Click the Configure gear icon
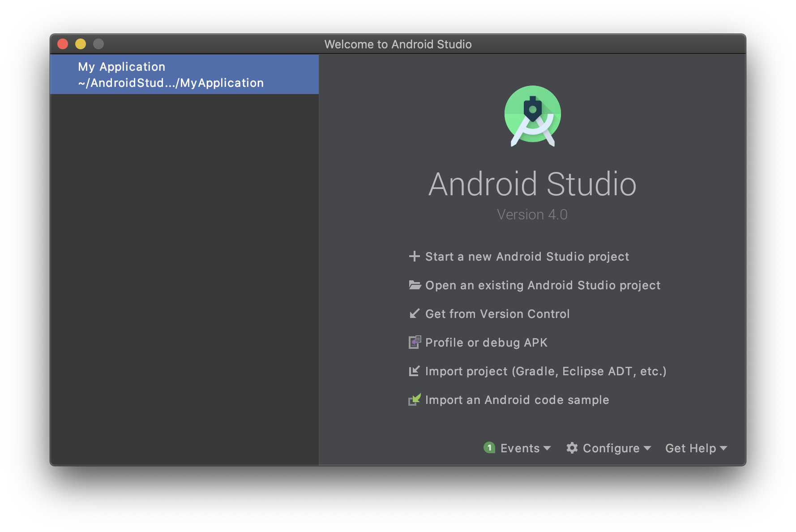The height and width of the screenshot is (532, 796). [572, 448]
